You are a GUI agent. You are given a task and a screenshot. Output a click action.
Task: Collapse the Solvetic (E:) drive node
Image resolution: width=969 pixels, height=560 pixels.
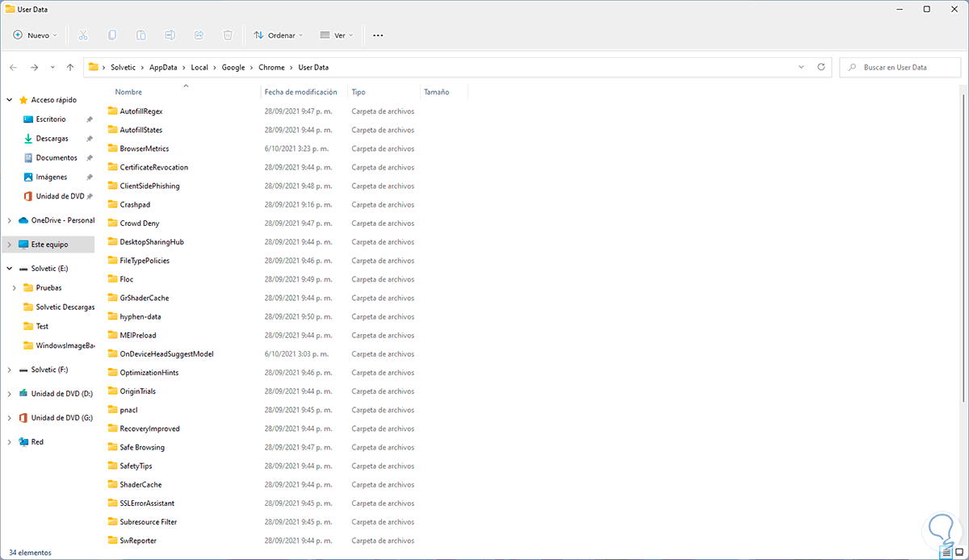coord(10,268)
